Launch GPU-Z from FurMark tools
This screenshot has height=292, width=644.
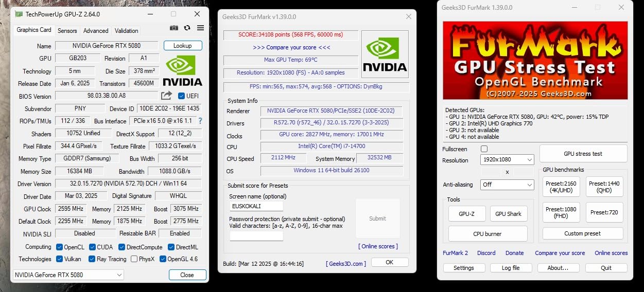(466, 214)
